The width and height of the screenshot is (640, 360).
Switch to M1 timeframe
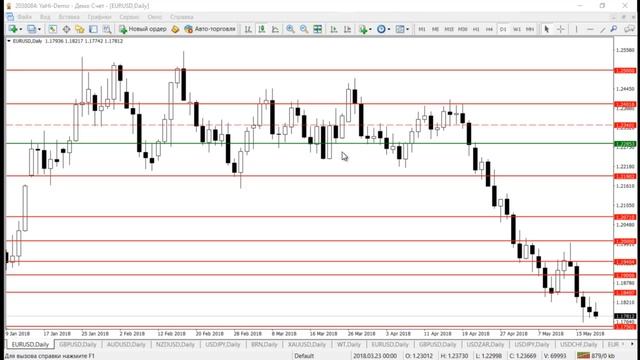[422, 29]
